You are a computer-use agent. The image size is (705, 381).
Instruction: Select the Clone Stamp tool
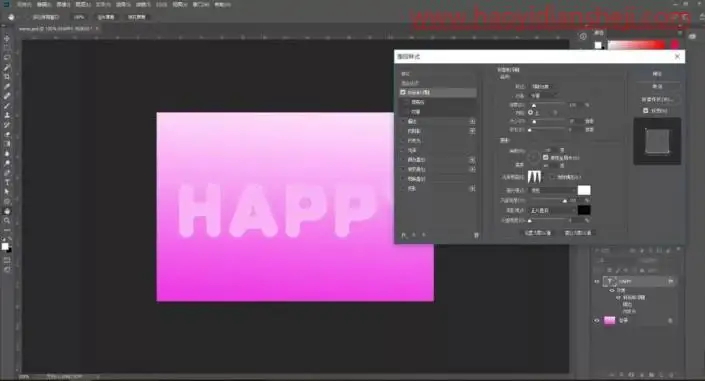7,115
